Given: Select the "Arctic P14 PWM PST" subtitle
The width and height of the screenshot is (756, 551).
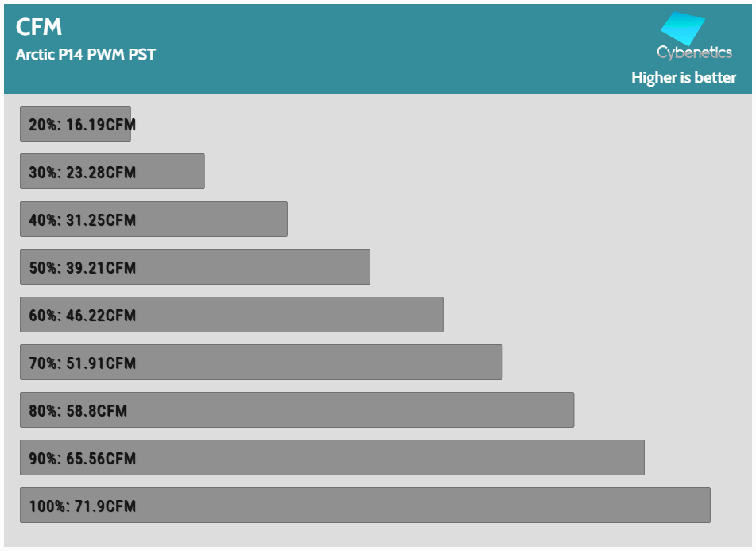Looking at the screenshot, I should [86, 56].
